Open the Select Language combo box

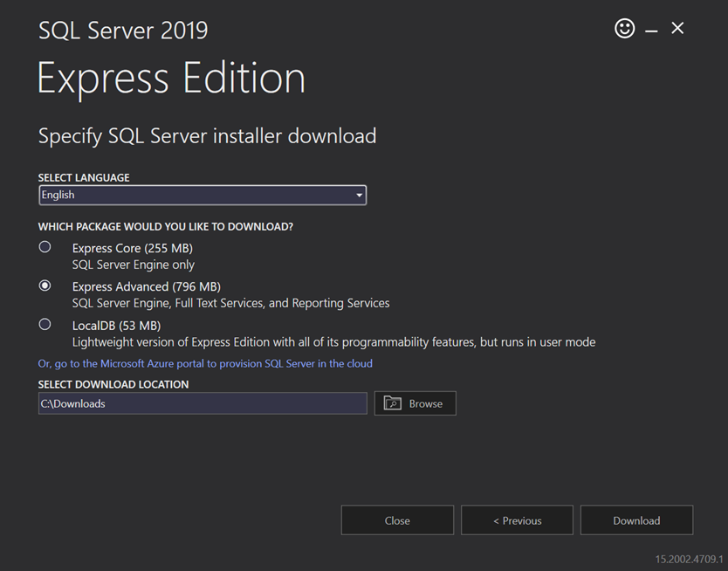pos(203,194)
